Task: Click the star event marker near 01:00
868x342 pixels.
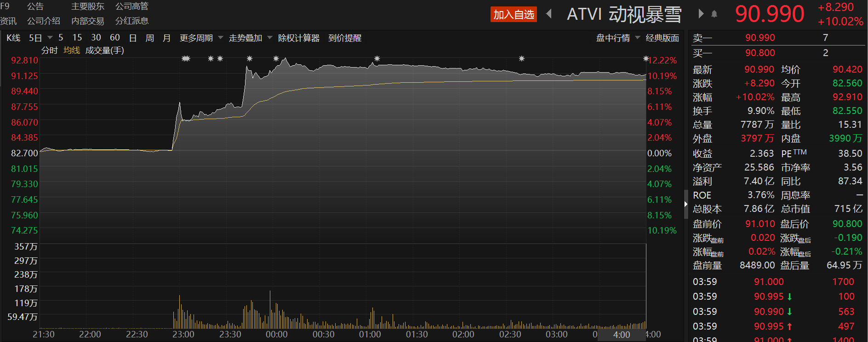Action: pyautogui.click(x=377, y=59)
